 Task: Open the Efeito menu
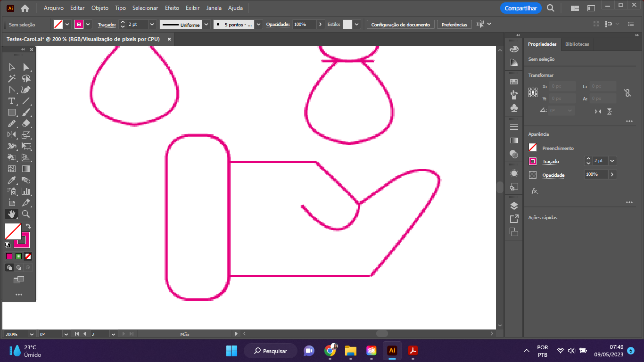pos(172,8)
